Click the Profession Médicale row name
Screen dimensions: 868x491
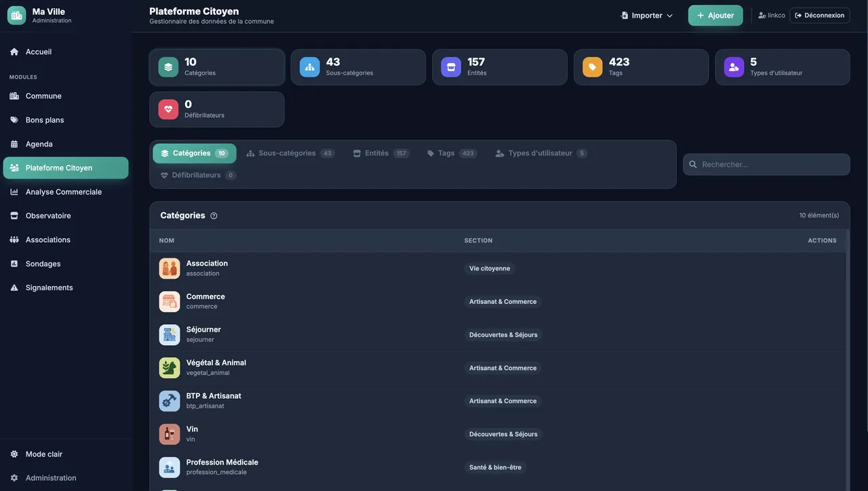click(222, 463)
